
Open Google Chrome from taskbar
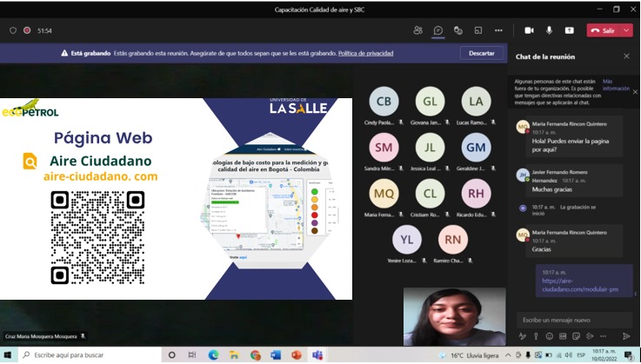click(255, 355)
